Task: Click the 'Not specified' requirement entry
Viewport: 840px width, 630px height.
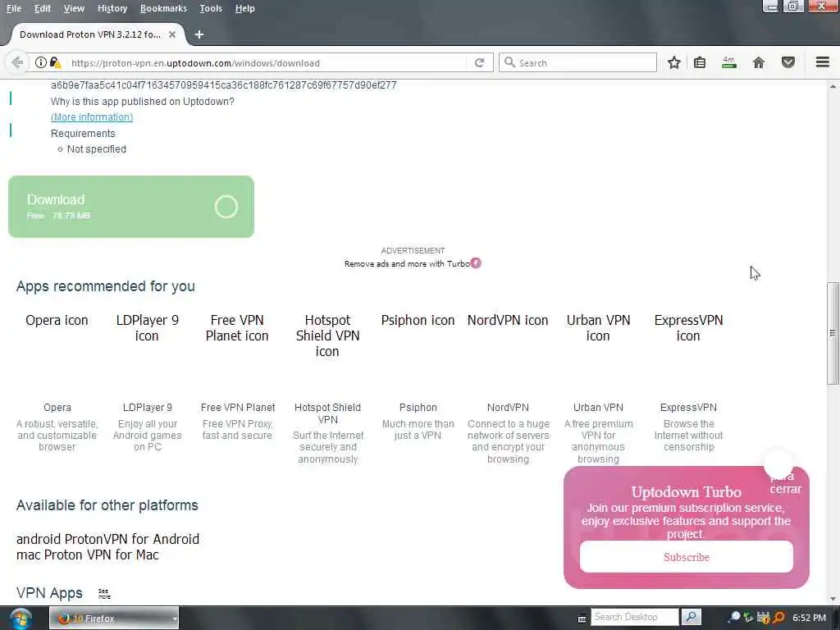Action: 97,149
